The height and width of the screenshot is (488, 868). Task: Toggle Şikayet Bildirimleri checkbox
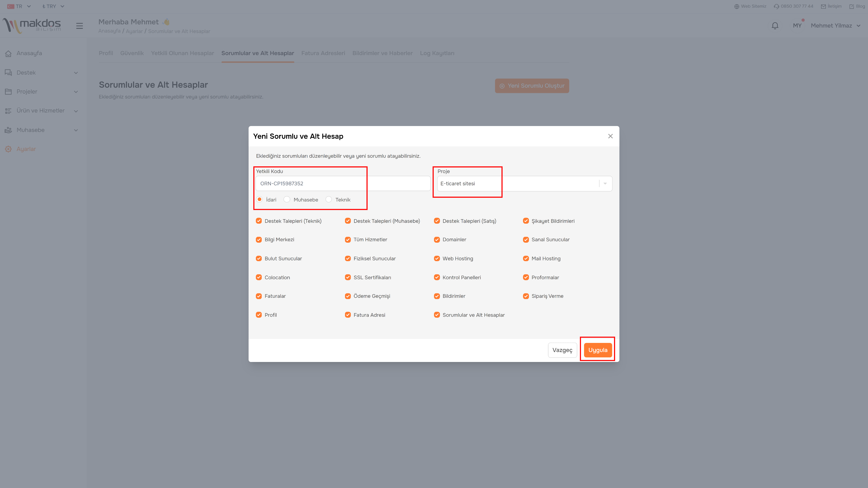(x=526, y=221)
